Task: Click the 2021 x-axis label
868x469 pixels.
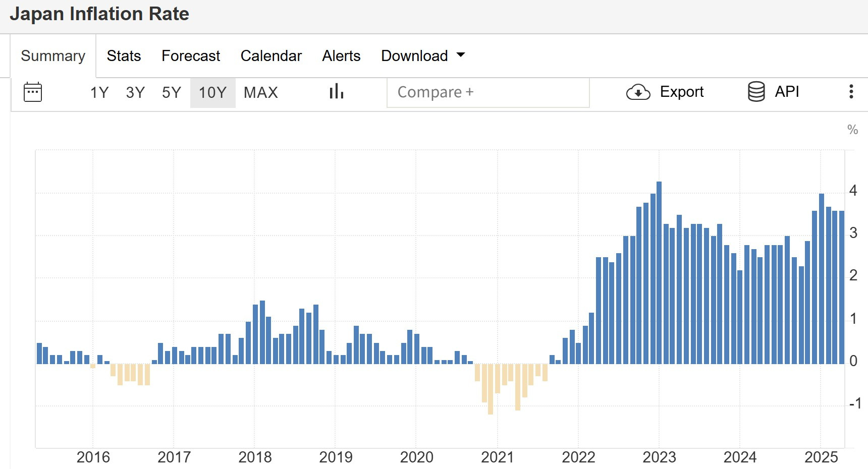Action: (x=498, y=457)
